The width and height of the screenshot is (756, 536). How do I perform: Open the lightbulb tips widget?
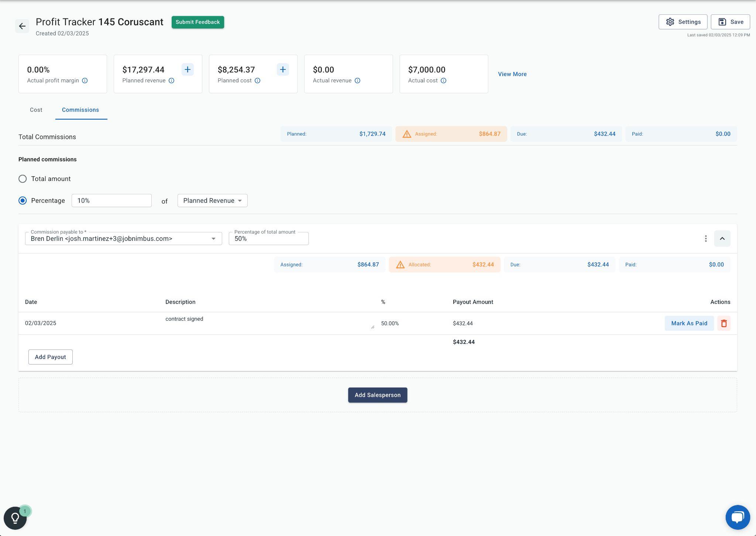coord(15,518)
